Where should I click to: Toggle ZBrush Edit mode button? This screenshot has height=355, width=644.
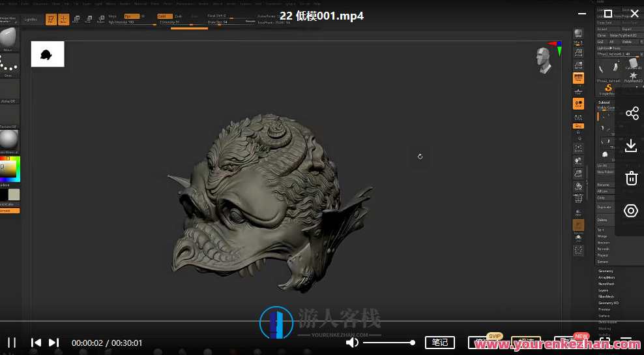(x=51, y=20)
